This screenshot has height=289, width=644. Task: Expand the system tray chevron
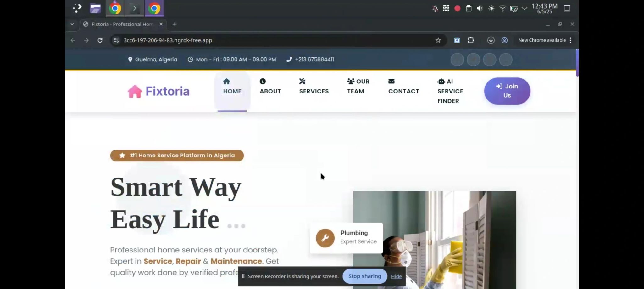click(x=524, y=8)
